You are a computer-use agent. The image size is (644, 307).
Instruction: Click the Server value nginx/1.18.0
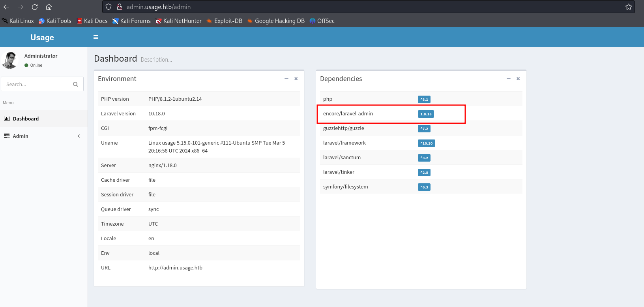(x=163, y=165)
